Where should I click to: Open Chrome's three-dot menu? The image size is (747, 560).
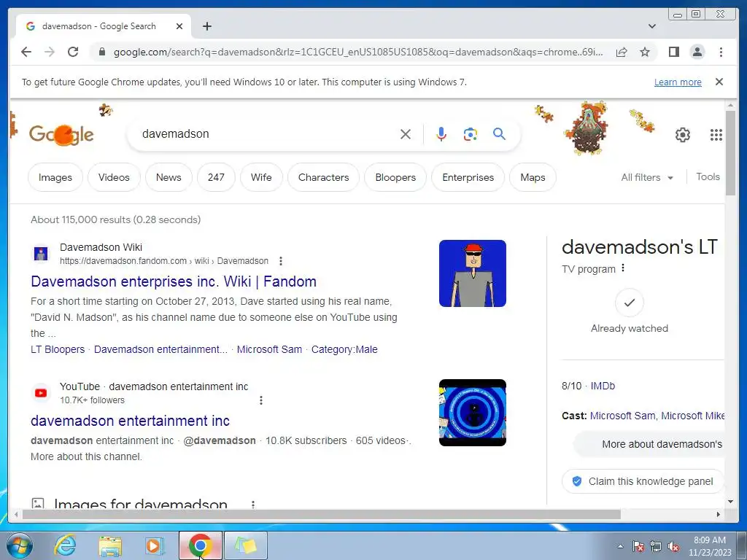click(x=721, y=52)
